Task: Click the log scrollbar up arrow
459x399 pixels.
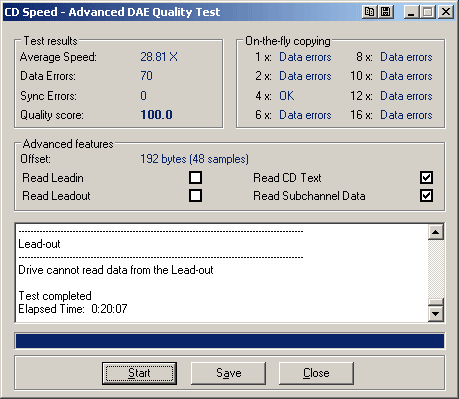Action: click(436, 232)
